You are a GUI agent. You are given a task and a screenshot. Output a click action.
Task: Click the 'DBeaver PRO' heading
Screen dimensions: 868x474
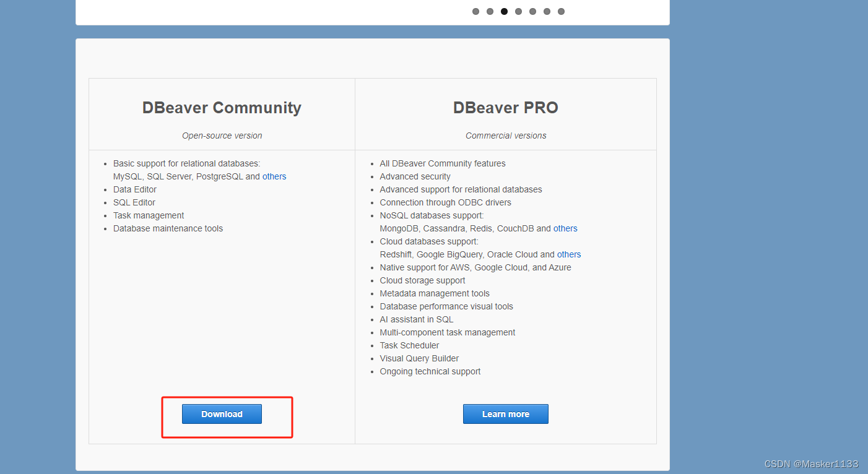coord(506,108)
